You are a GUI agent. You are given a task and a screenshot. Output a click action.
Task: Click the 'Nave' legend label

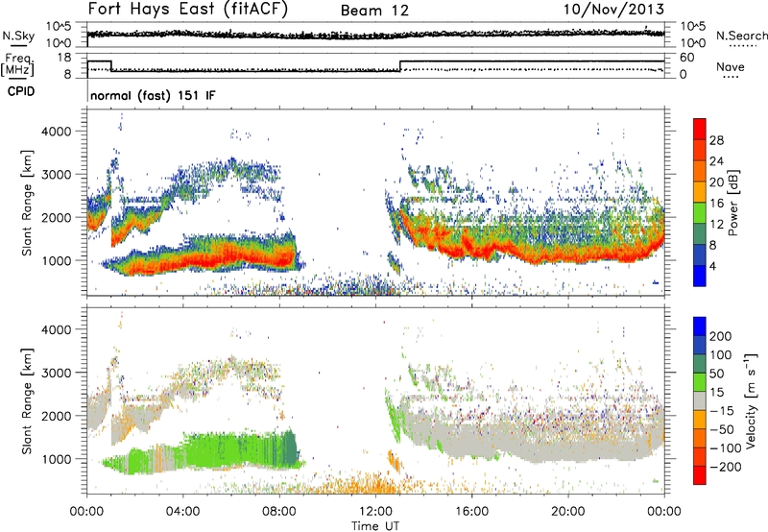(x=730, y=66)
